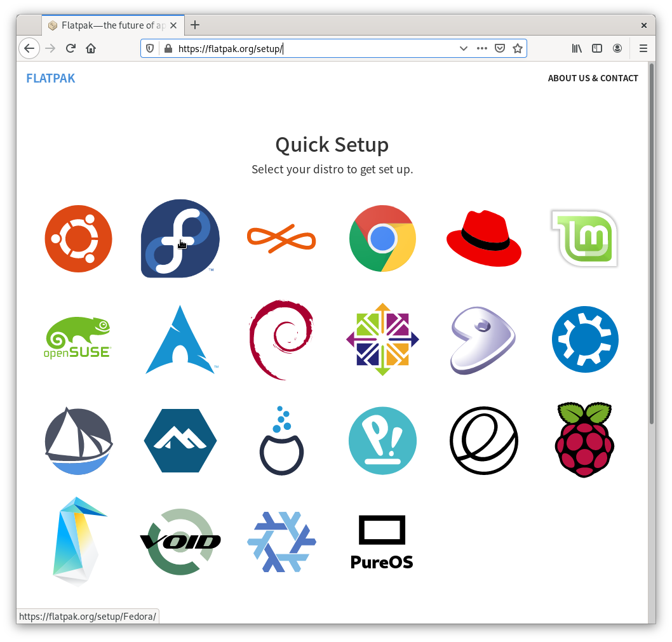Open the CentOS logo
The height and width of the screenshot is (642, 672).
coord(382,340)
